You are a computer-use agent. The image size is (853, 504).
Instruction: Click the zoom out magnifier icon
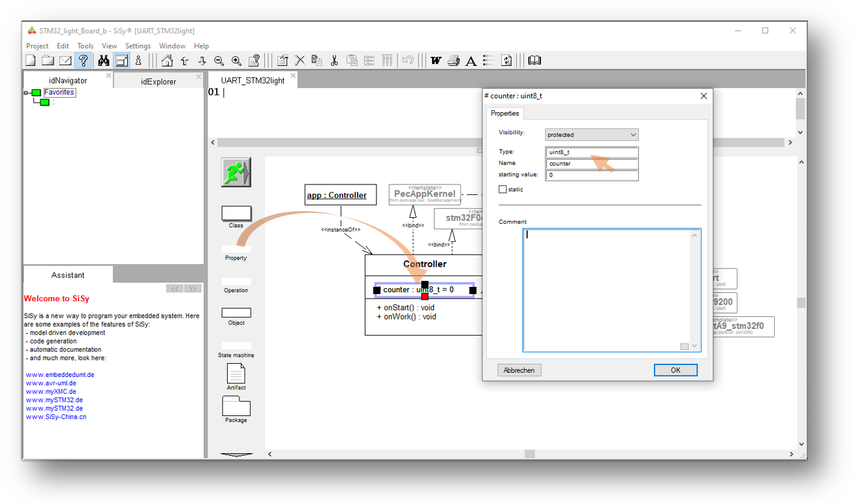(219, 61)
